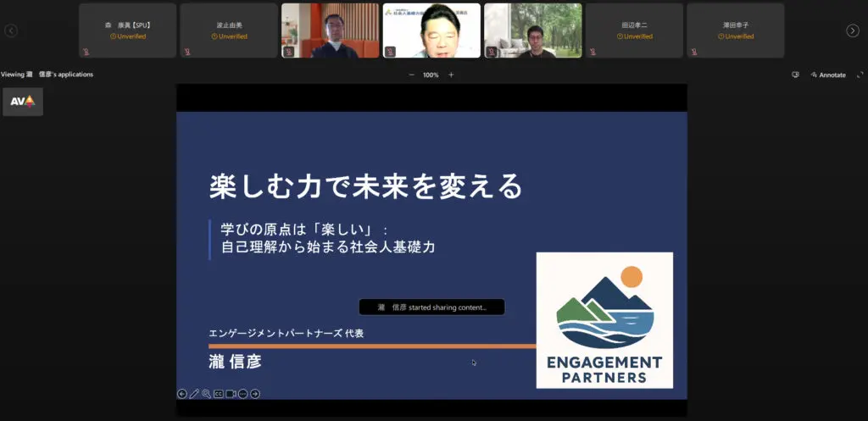868x421 pixels.
Task: Click the muted mic icon on 澤田幸子 tile
Action: pyautogui.click(x=695, y=52)
